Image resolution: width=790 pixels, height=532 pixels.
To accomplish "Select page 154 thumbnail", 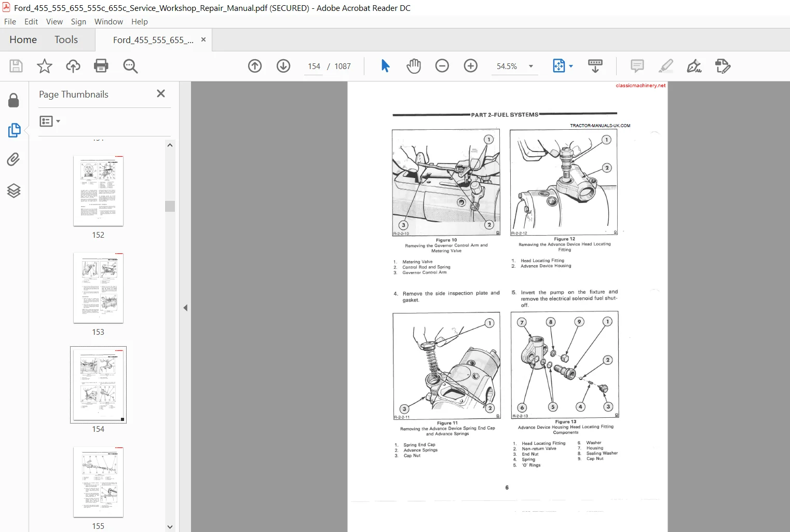I will 98,385.
